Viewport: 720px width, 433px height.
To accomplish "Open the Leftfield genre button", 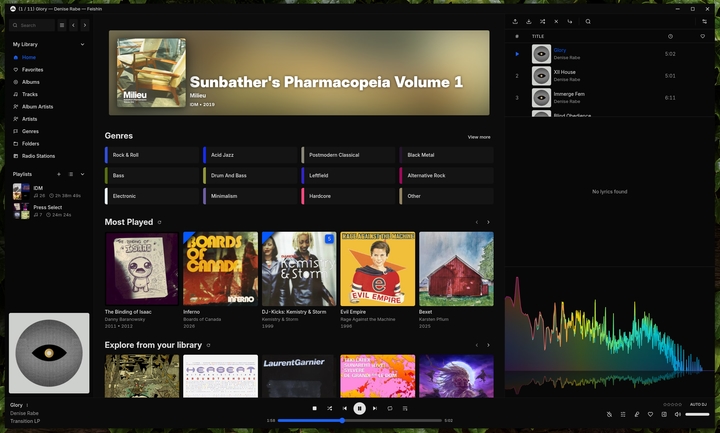I will point(349,175).
